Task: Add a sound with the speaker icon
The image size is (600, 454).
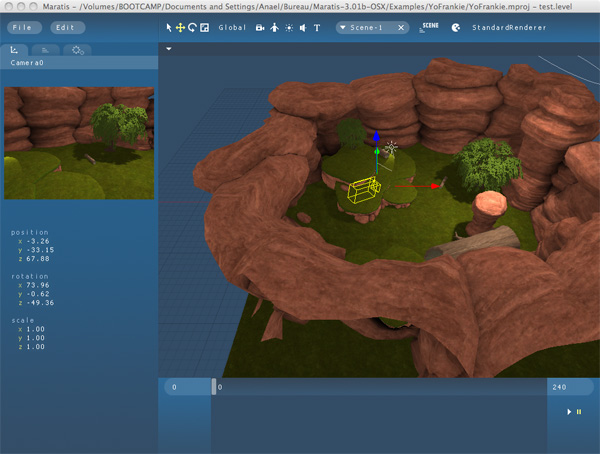Action: click(303, 28)
